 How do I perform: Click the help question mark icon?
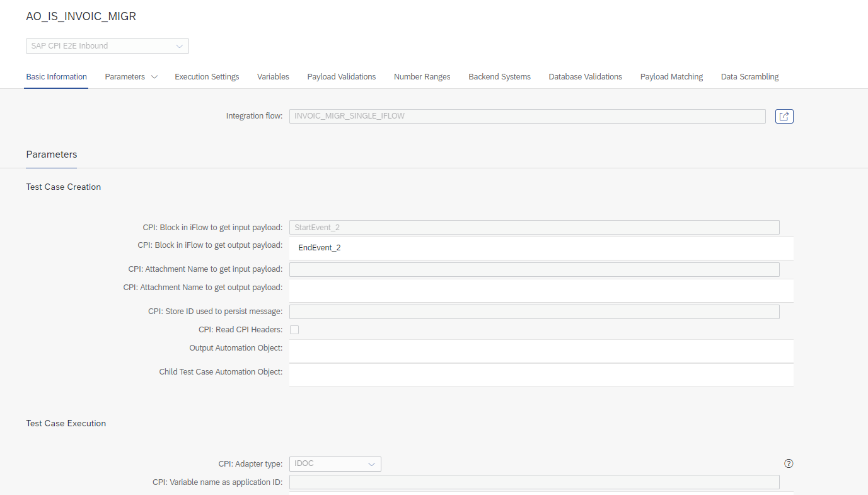tap(789, 463)
